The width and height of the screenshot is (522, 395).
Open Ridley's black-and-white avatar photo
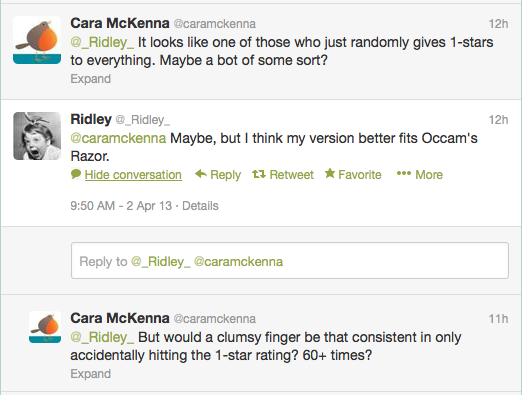pos(37,136)
